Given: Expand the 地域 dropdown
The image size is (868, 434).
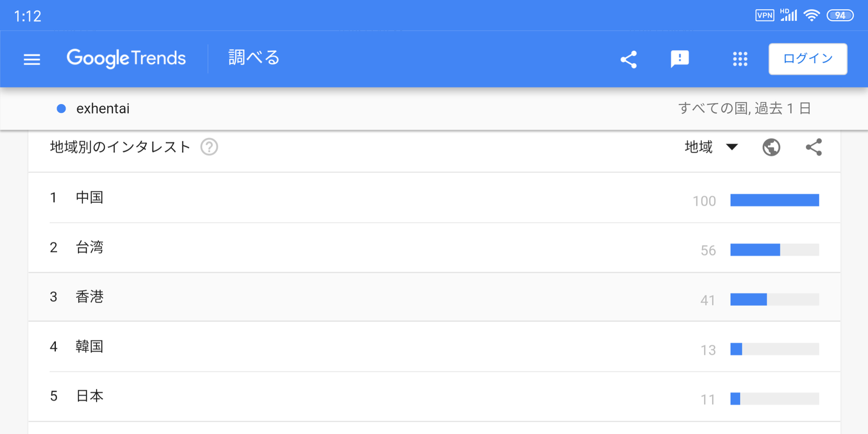Looking at the screenshot, I should pyautogui.click(x=711, y=147).
